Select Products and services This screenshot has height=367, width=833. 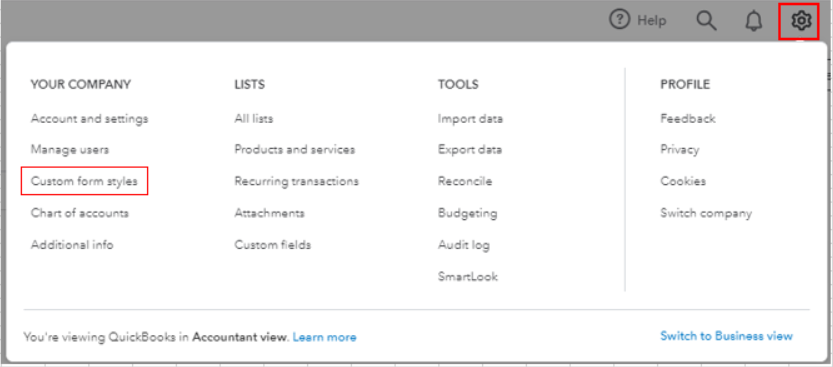pos(295,150)
